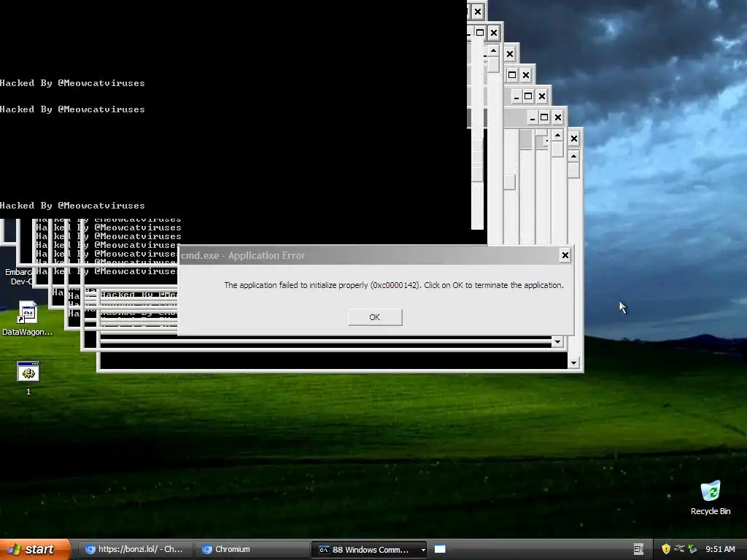Close the cmd.exe Application Error dialog
This screenshot has width=747, height=560.
point(565,255)
